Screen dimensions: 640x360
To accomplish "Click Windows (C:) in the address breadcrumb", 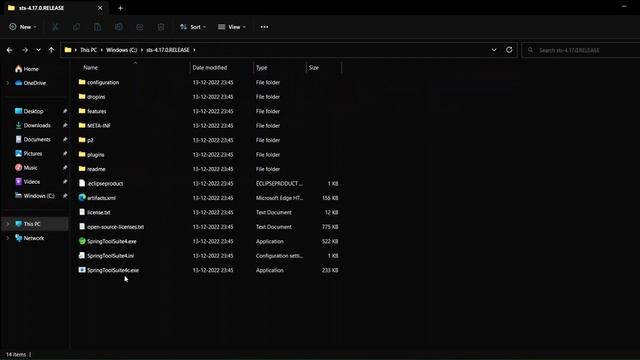I will [x=122, y=50].
